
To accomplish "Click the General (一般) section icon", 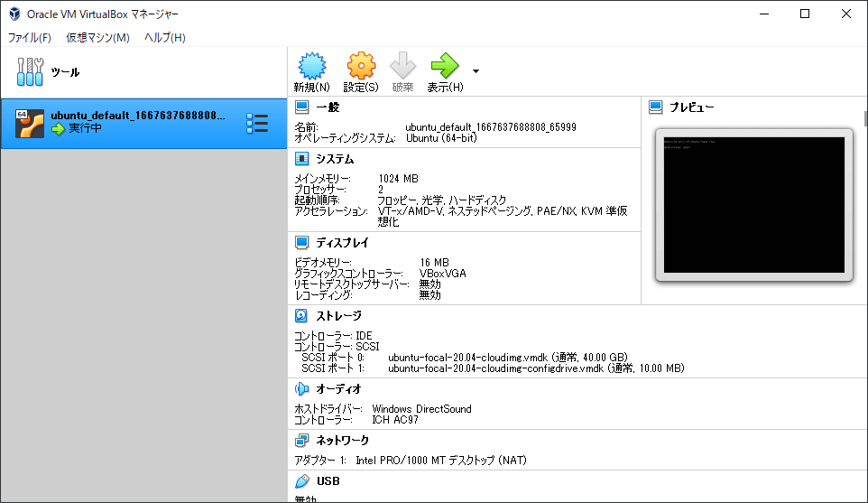I will 301,107.
